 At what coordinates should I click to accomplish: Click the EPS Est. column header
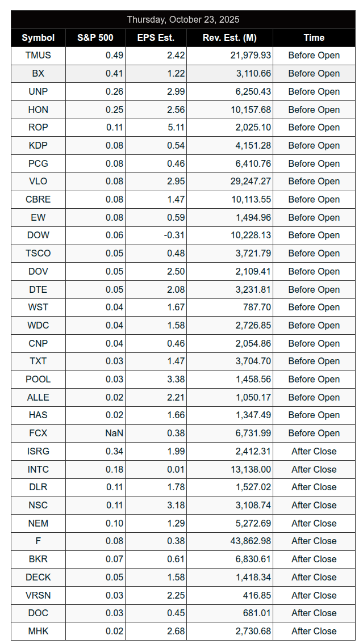click(156, 37)
